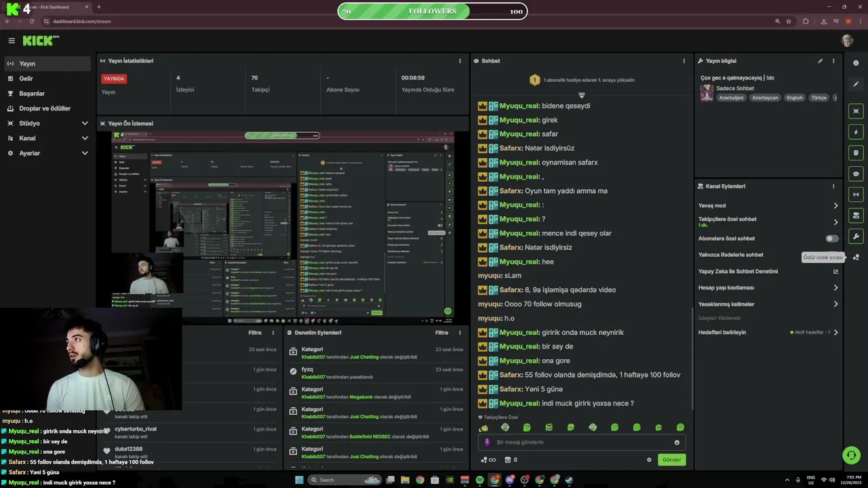Click the purple microphone icon in chat input
Viewport: 868px width, 488px height.
[x=487, y=443]
